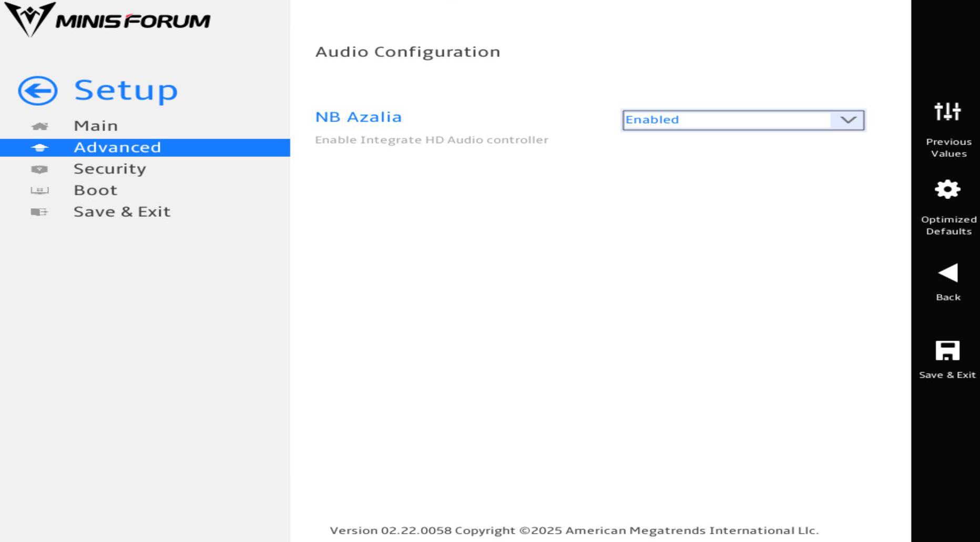Click the Save & Exit floppy disk icon
The height and width of the screenshot is (542, 980).
pyautogui.click(x=947, y=350)
